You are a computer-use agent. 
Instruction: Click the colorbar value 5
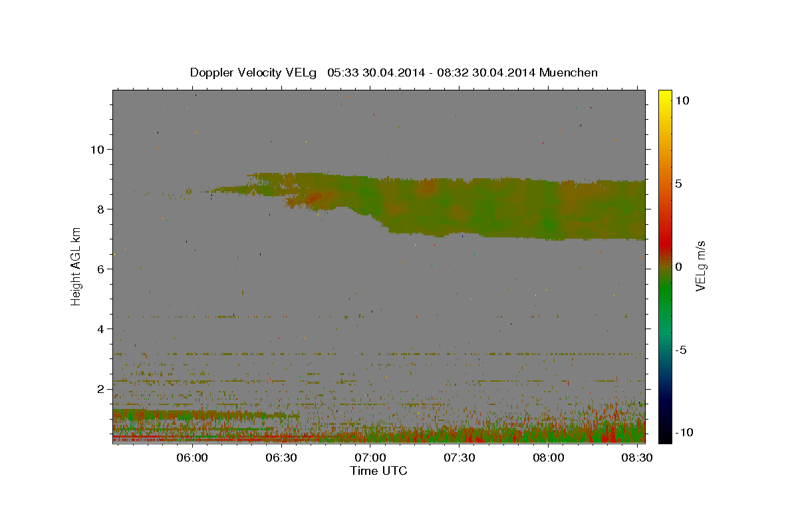[680, 184]
